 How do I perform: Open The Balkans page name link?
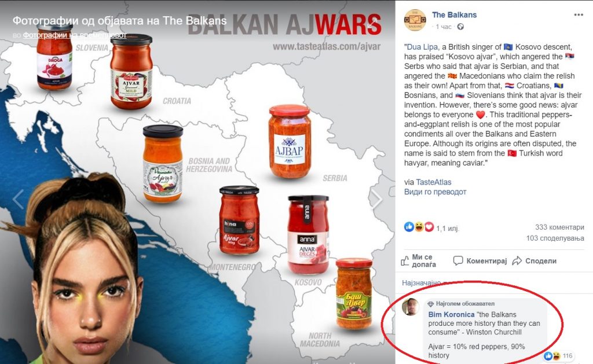click(454, 14)
